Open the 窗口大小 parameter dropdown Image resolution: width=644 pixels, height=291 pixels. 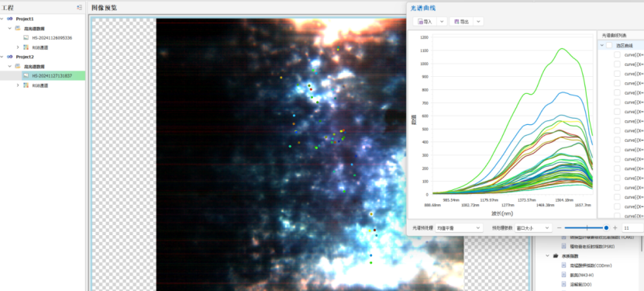[x=532, y=227]
